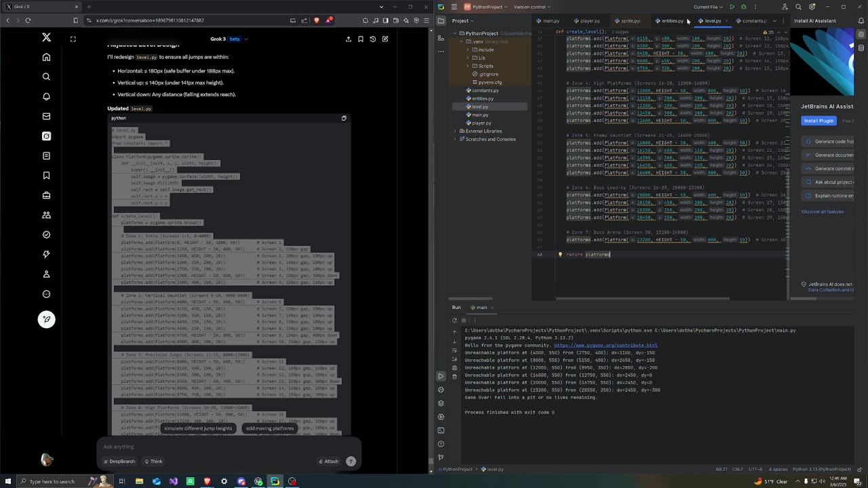868x488 pixels.
Task: Open the Version control dropdown
Action: coord(532,7)
